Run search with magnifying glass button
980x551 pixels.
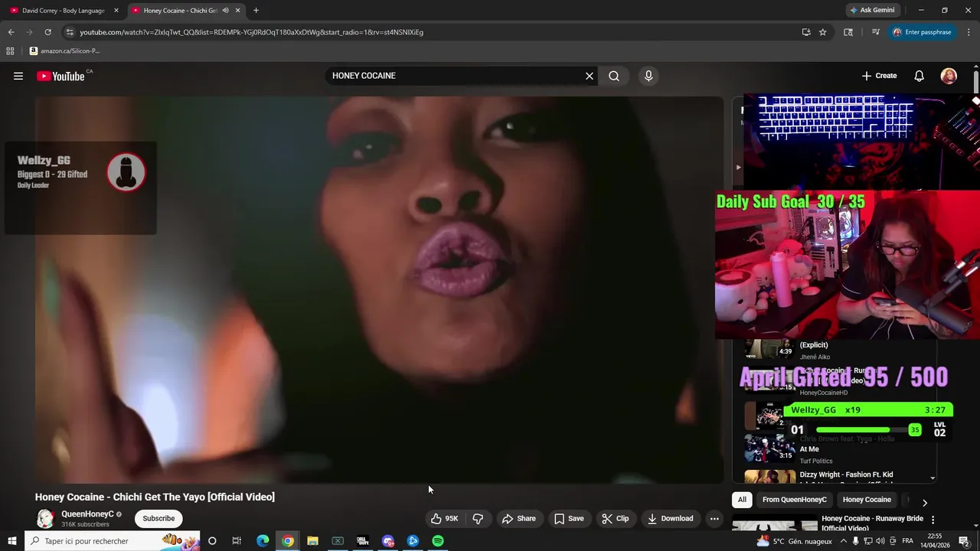tap(614, 76)
